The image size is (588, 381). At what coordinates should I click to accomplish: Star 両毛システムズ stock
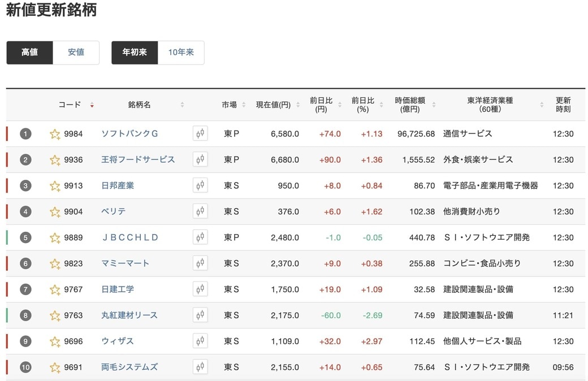tap(55, 367)
